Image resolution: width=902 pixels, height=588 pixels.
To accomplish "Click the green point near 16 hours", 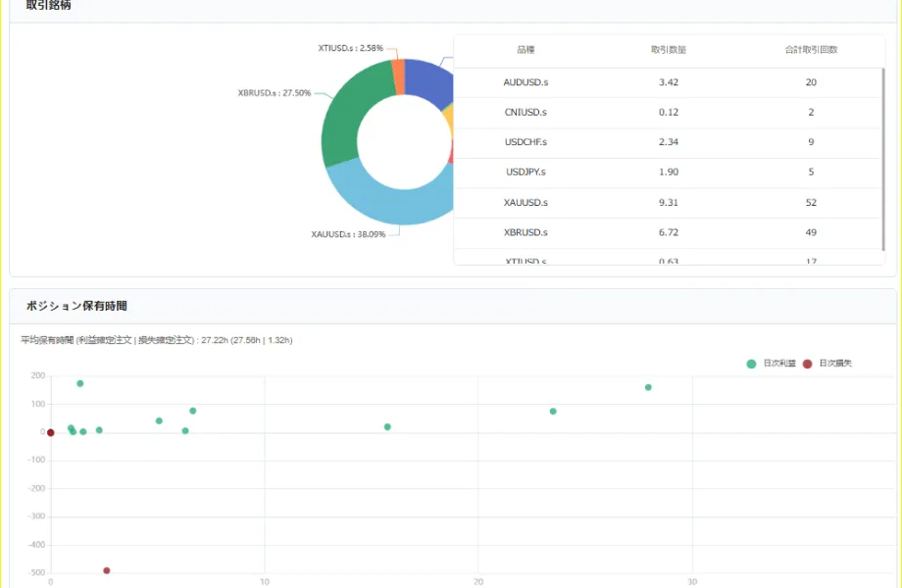I will pos(387,427).
